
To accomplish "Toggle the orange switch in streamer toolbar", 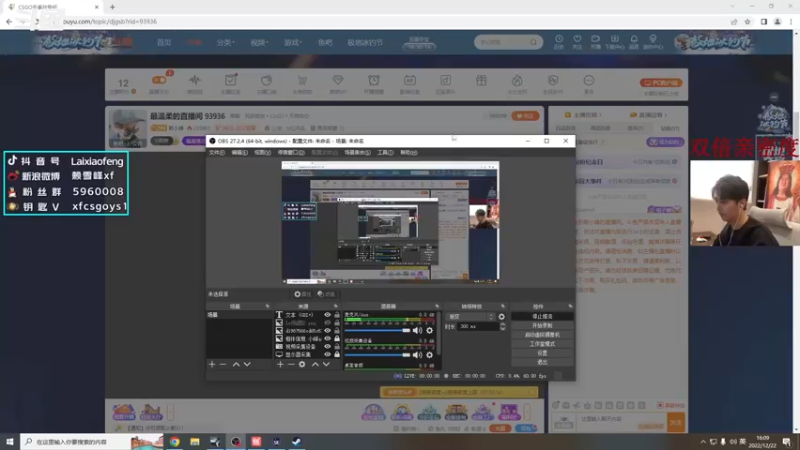I will (159, 80).
